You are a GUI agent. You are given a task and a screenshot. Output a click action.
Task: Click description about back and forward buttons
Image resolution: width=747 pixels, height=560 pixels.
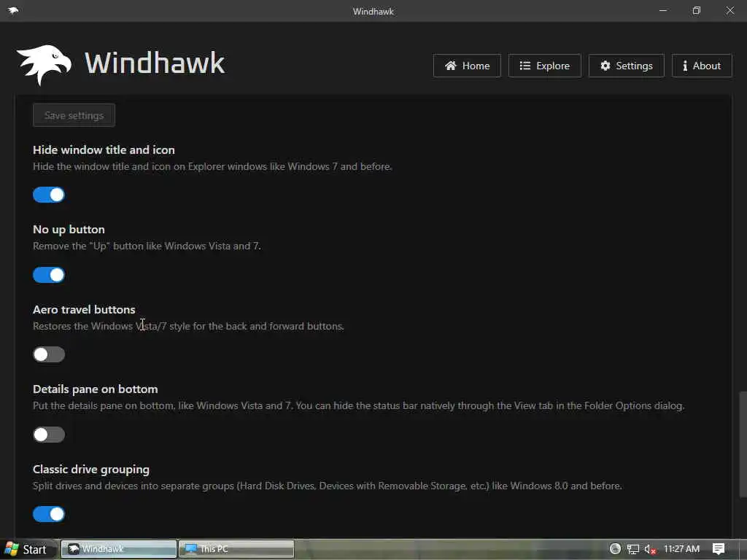coord(188,326)
